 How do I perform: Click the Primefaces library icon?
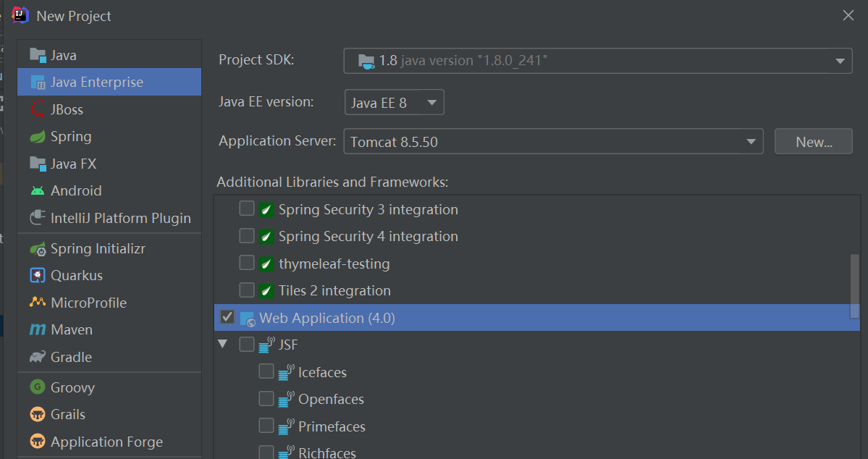(286, 426)
